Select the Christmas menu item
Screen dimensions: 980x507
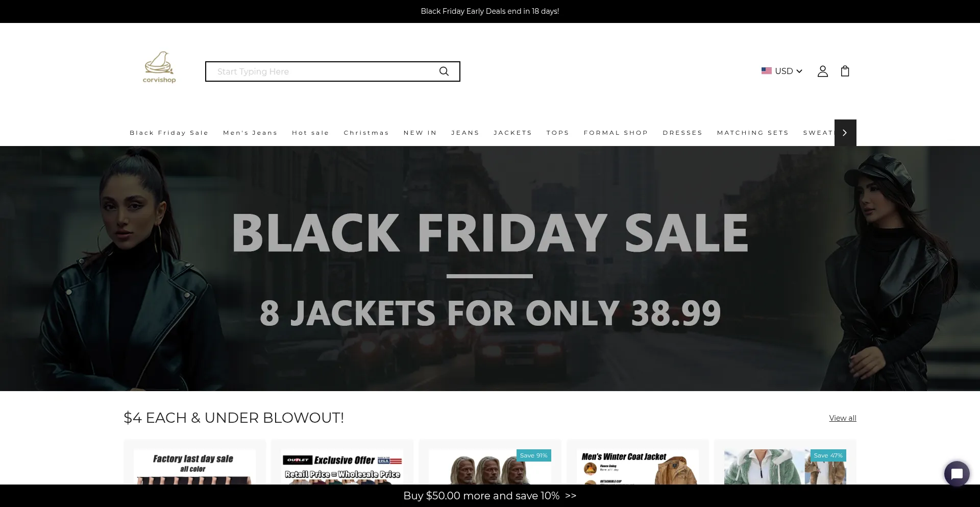366,133
